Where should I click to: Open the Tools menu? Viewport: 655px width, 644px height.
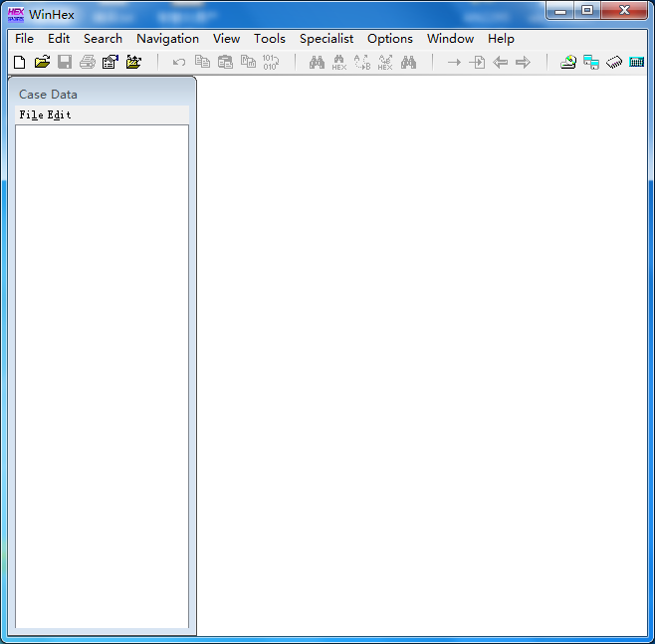point(269,39)
